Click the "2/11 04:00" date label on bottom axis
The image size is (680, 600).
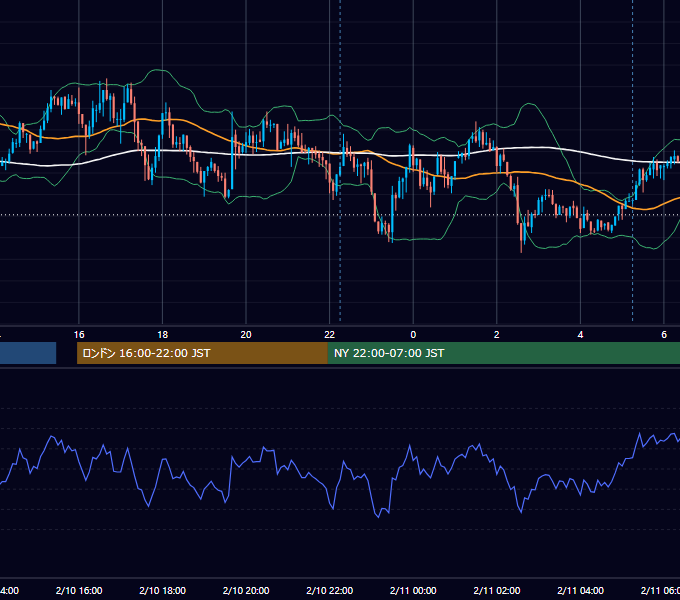580,591
